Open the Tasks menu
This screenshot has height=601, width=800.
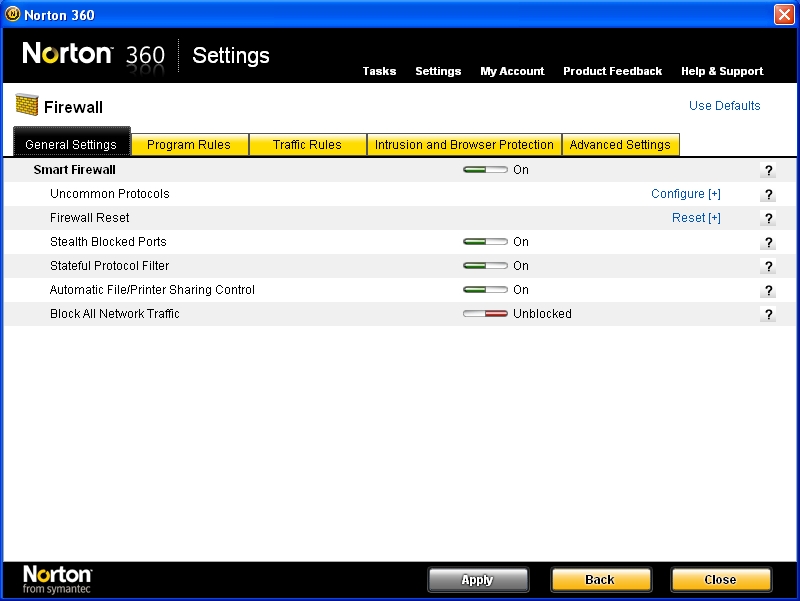click(379, 71)
